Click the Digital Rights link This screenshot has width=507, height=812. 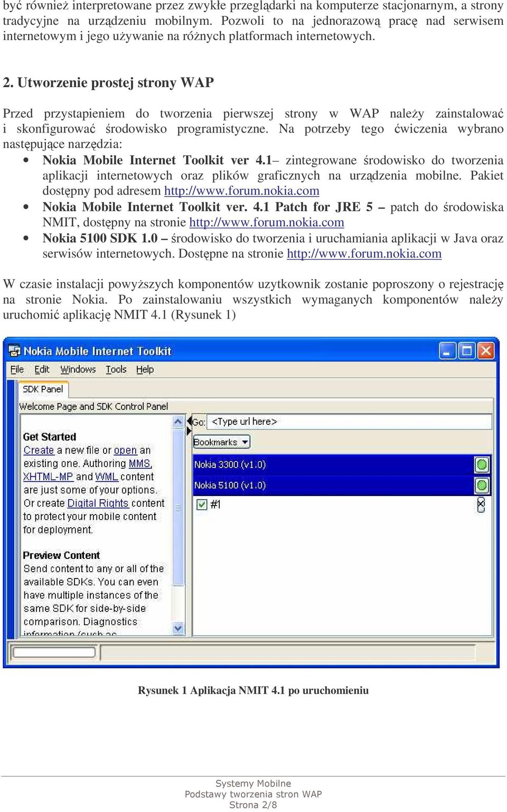click(98, 503)
